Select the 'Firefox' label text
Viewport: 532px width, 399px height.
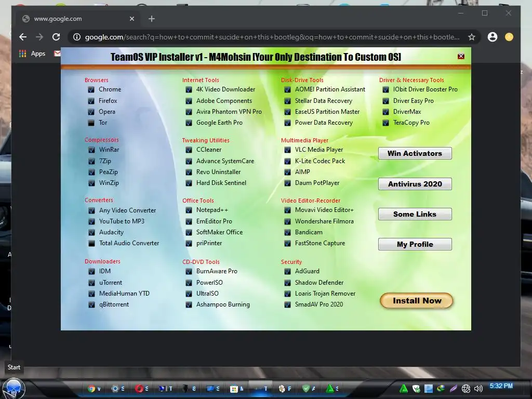[x=108, y=101]
